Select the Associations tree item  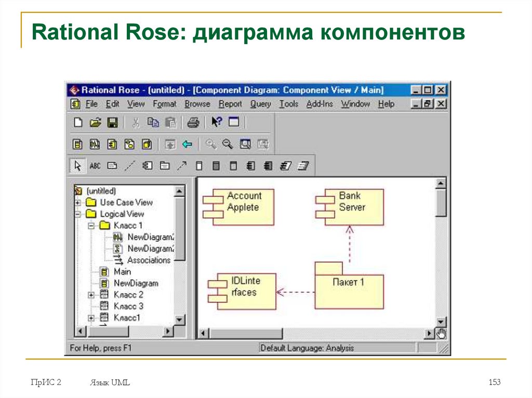click(x=149, y=260)
